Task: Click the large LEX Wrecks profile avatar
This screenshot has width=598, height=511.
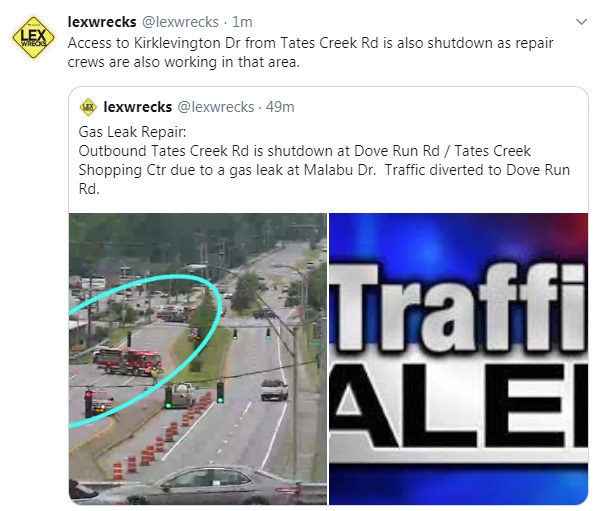Action: click(x=34, y=37)
